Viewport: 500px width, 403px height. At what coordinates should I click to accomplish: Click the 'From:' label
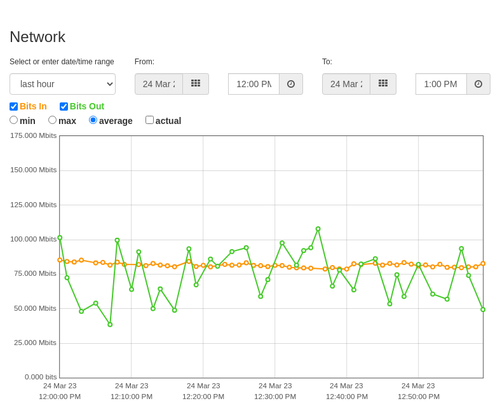(144, 62)
